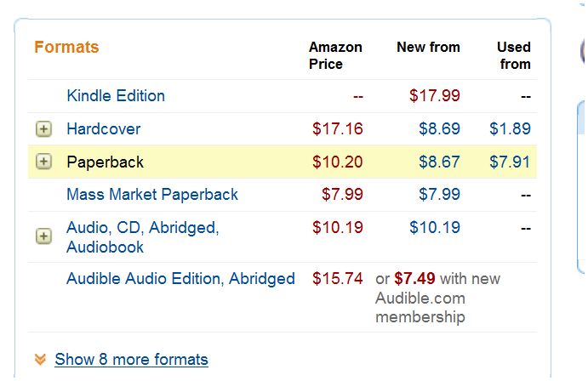Click Mass Market Paperback new from $7.99
Screen dimensions: 588x381
coord(439,195)
